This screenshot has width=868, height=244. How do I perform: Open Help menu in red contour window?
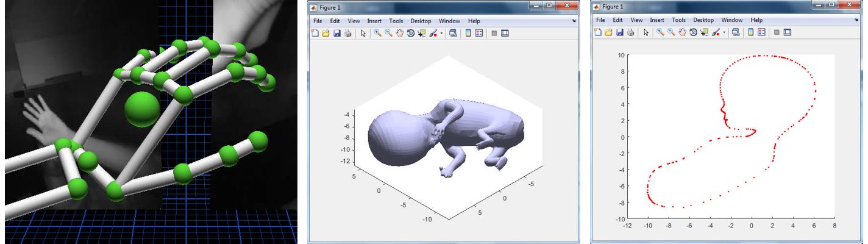756,20
